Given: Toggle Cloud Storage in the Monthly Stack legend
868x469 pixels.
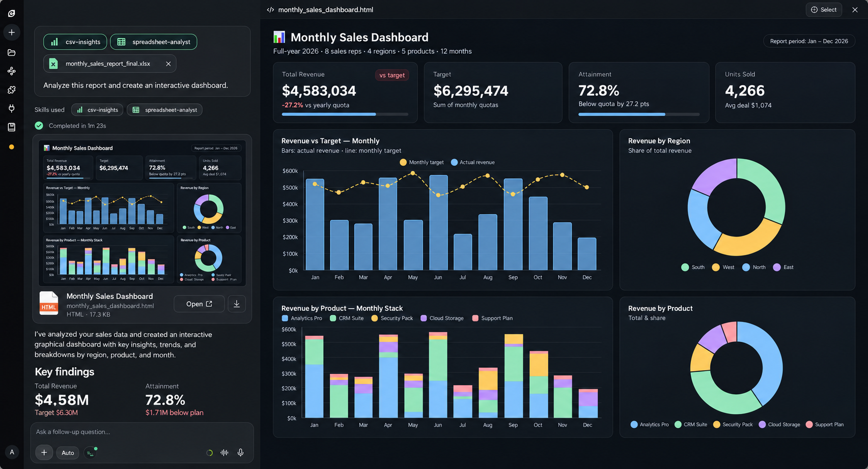Looking at the screenshot, I should [442, 318].
